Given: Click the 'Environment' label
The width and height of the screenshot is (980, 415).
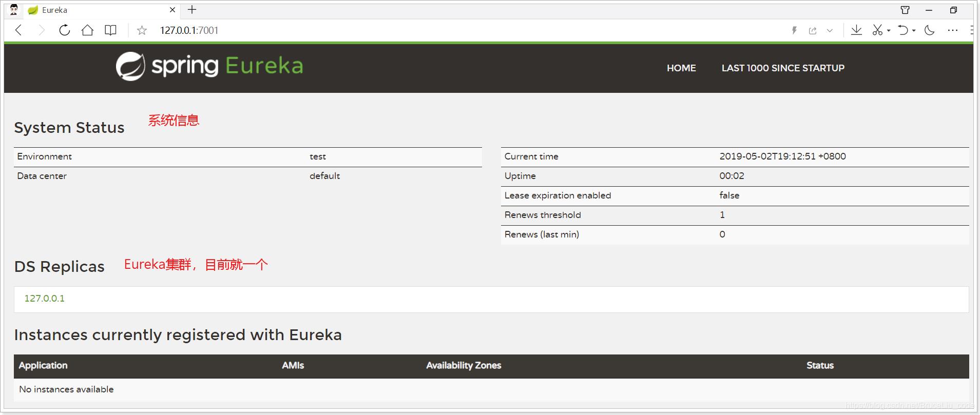Looking at the screenshot, I should 44,156.
